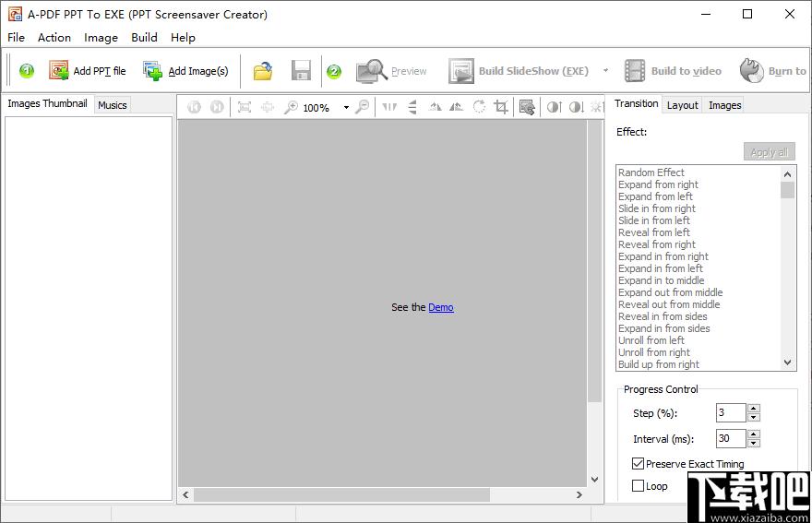
Task: Switch to the Images tab
Action: point(724,105)
